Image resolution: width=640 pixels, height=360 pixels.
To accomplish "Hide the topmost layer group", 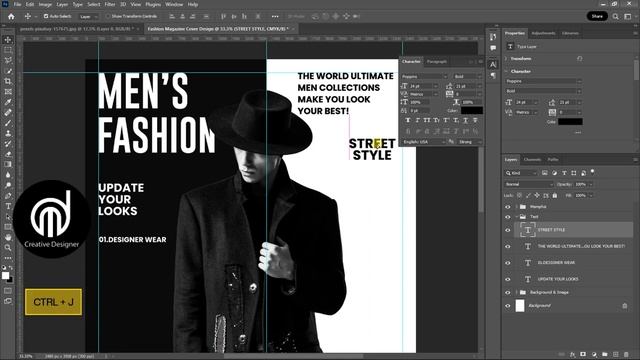I will [x=508, y=207].
